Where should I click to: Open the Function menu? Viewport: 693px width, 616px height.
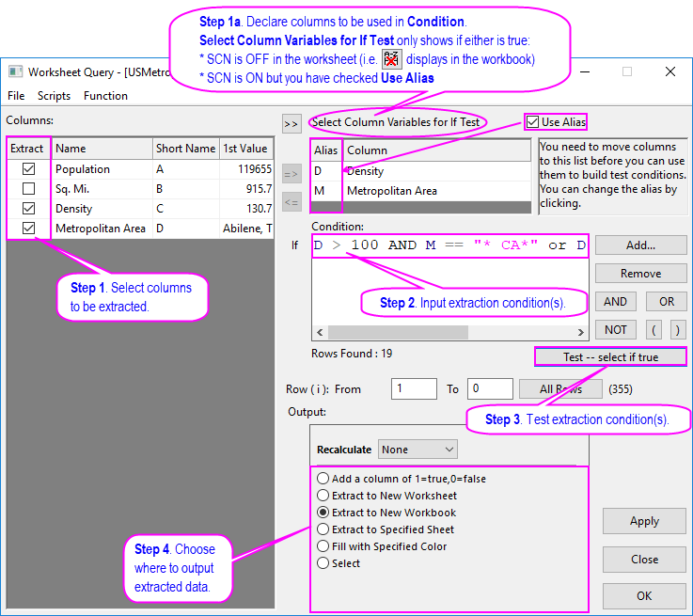pyautogui.click(x=105, y=96)
